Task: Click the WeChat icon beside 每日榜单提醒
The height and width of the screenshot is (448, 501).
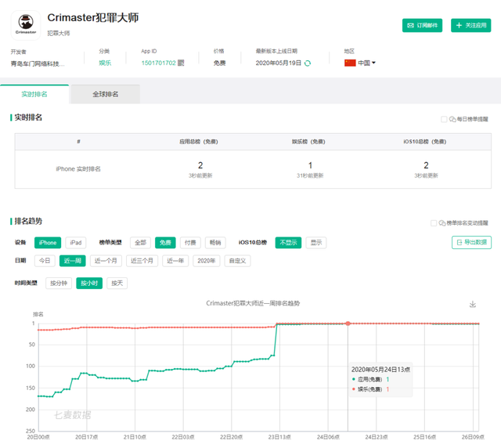Action: 452,119
